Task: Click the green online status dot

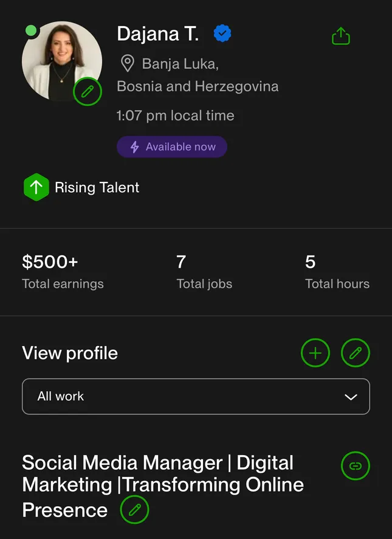Action: pyautogui.click(x=31, y=30)
